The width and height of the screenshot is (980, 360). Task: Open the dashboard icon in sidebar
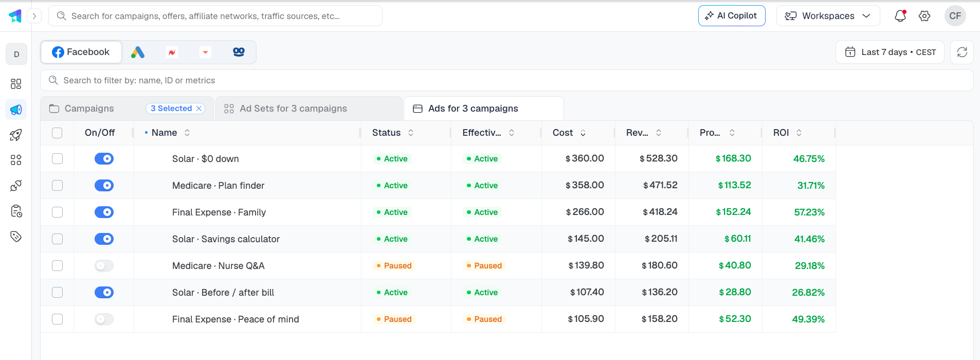pyautogui.click(x=16, y=84)
